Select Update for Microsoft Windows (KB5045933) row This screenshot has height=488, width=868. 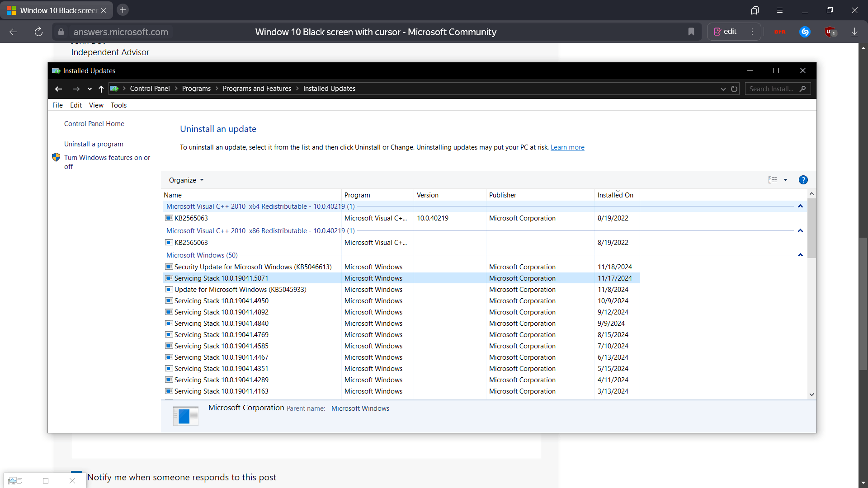click(x=241, y=290)
